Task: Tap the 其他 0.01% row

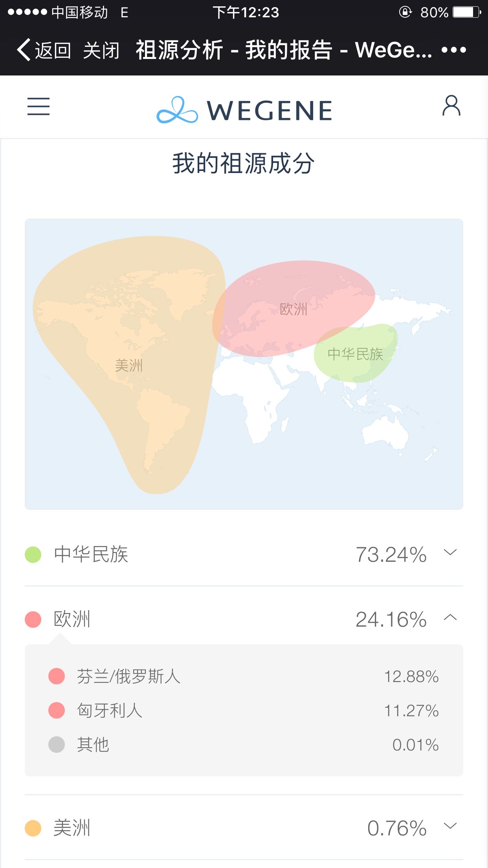Action: tap(244, 745)
